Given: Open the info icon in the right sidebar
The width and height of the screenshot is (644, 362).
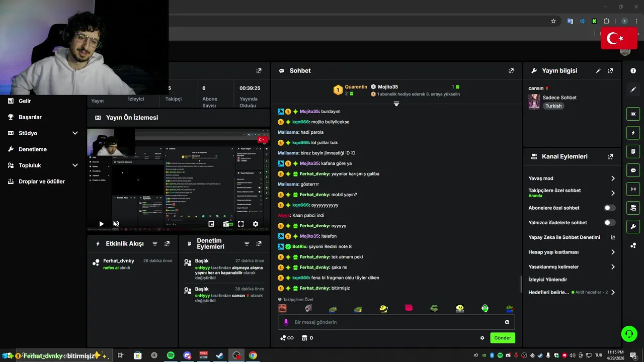Looking at the screenshot, I should pos(633,71).
